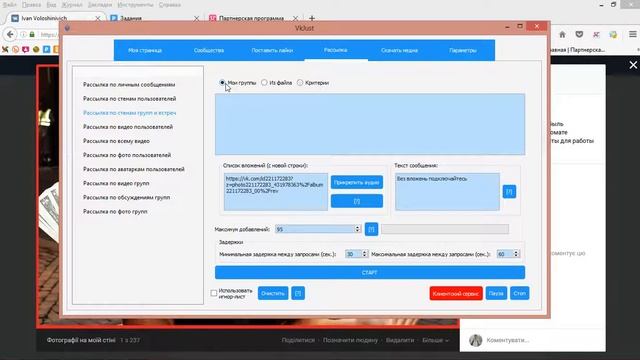The width and height of the screenshot is (640, 360).
Task: Click the browser back arrow
Action: (x=10, y=34)
